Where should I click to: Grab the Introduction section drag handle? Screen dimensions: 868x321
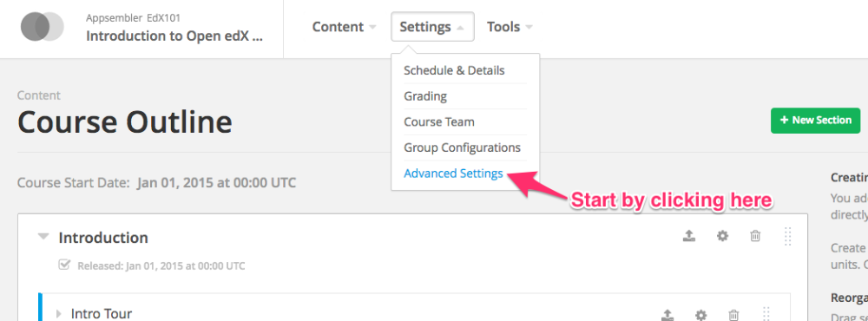click(x=788, y=236)
